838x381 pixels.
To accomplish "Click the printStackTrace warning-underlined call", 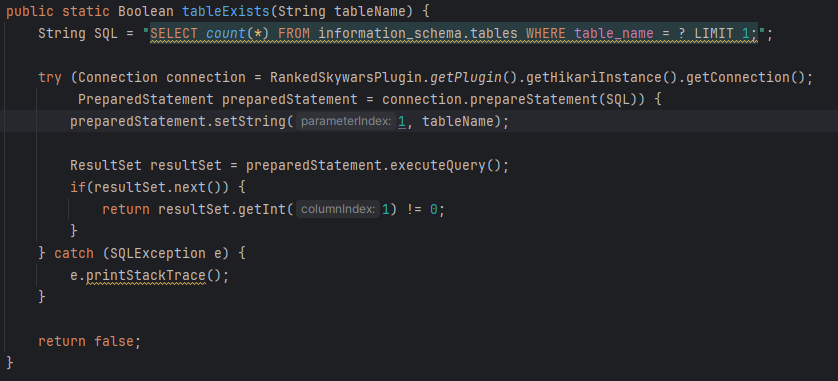I will (146, 276).
